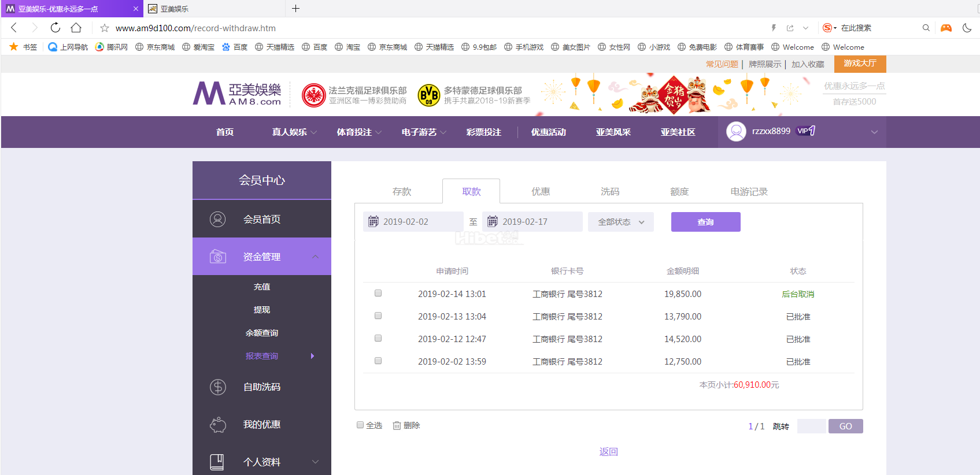Screen dimensions: 980x475
Task: Check the box for 2019-02-14 13:01 record
Action: (378, 294)
